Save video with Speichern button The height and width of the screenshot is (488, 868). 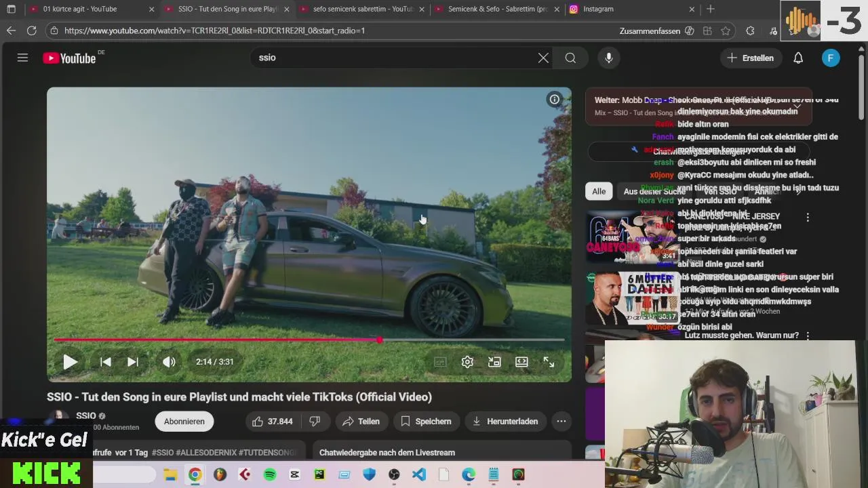pyautogui.click(x=426, y=421)
